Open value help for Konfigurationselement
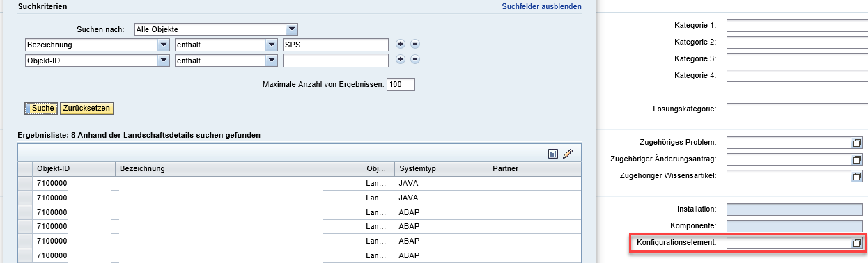This screenshot has height=263, width=868. tap(857, 244)
